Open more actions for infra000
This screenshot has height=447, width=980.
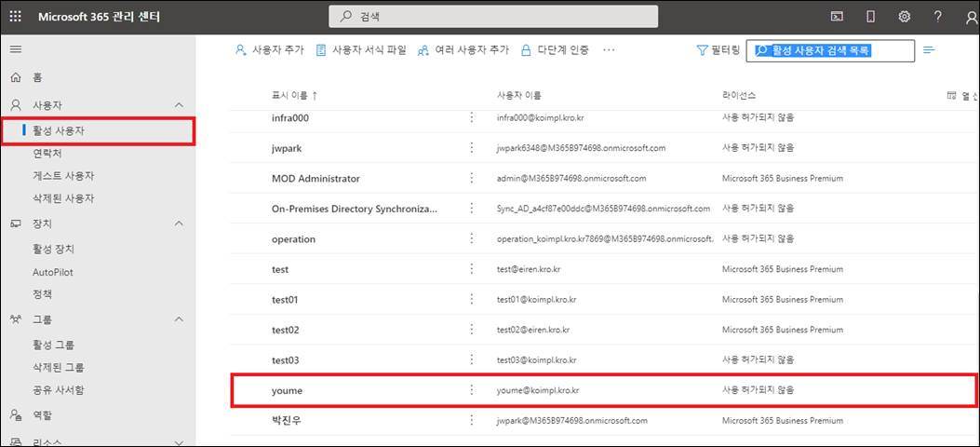pos(472,117)
